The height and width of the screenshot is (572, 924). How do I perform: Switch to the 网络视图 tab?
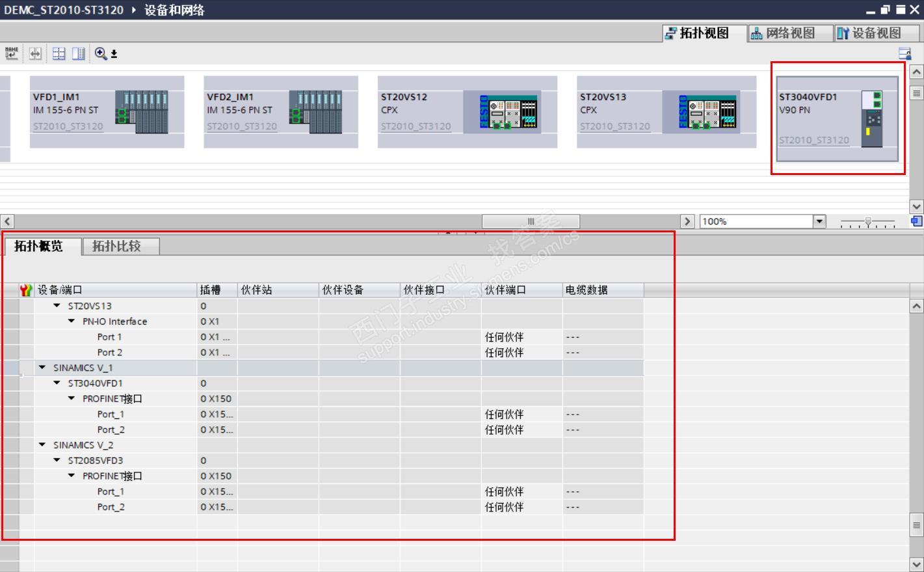click(x=790, y=33)
